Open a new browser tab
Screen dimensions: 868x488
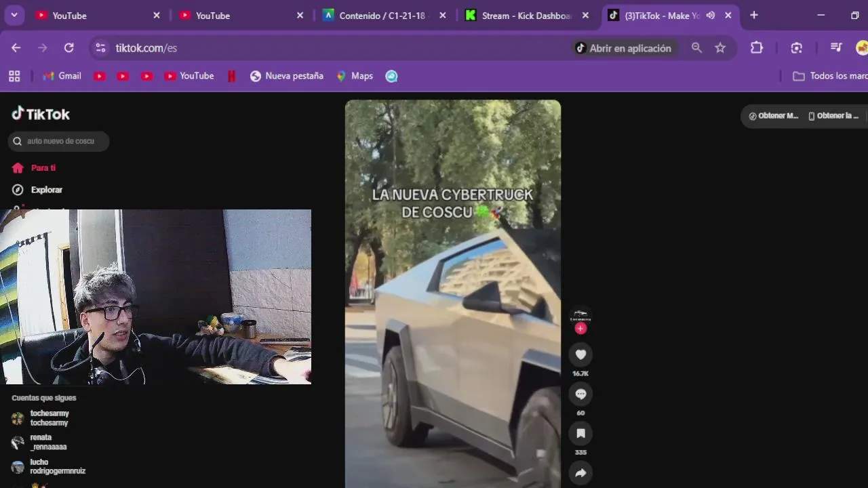click(x=754, y=15)
